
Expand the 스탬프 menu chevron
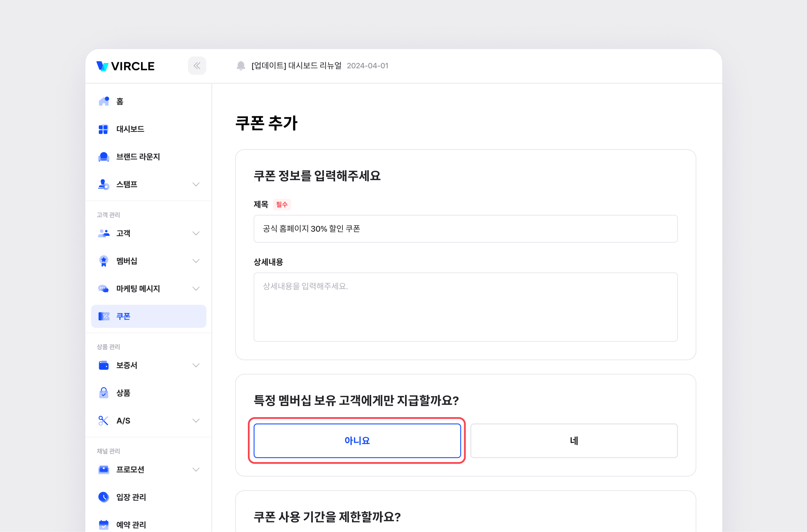tap(196, 184)
